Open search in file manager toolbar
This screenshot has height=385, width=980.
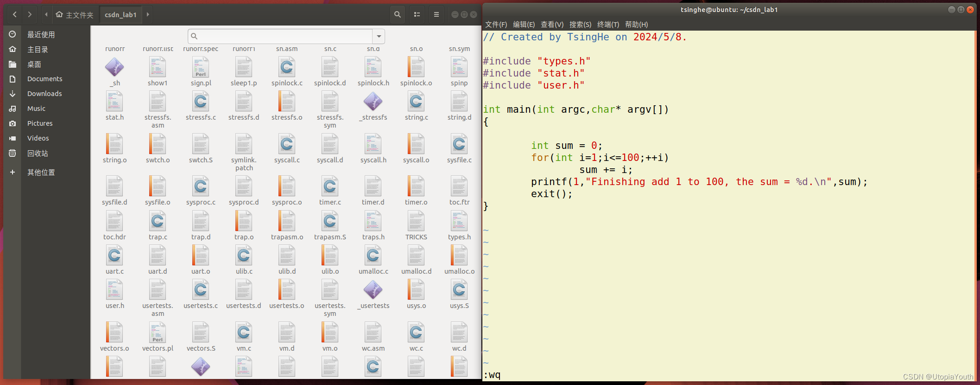[397, 14]
